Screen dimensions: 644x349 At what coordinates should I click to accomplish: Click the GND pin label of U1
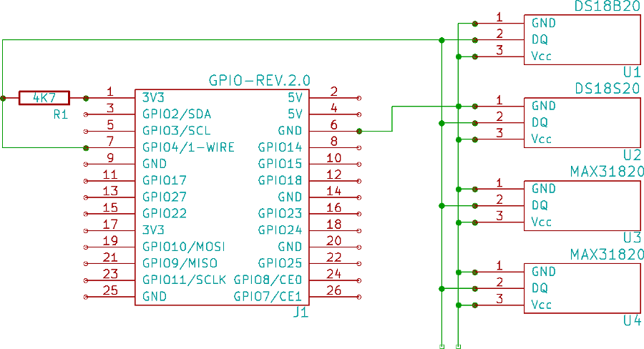point(544,23)
